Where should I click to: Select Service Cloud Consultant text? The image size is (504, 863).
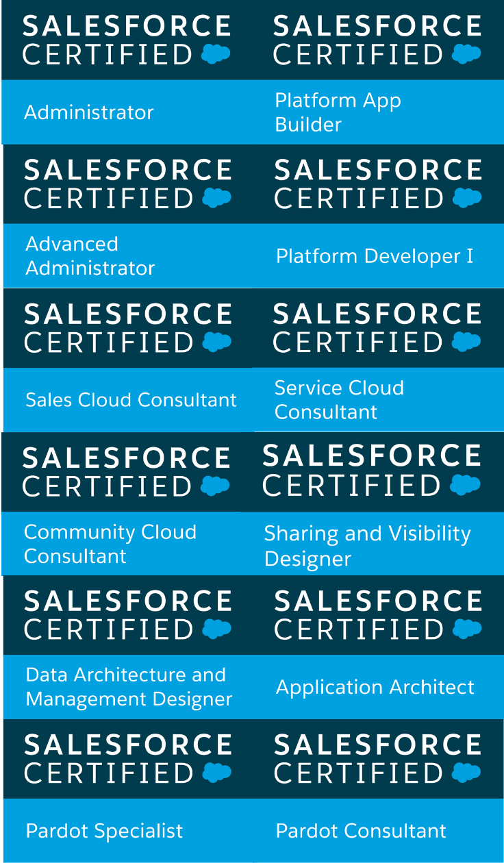(x=340, y=399)
